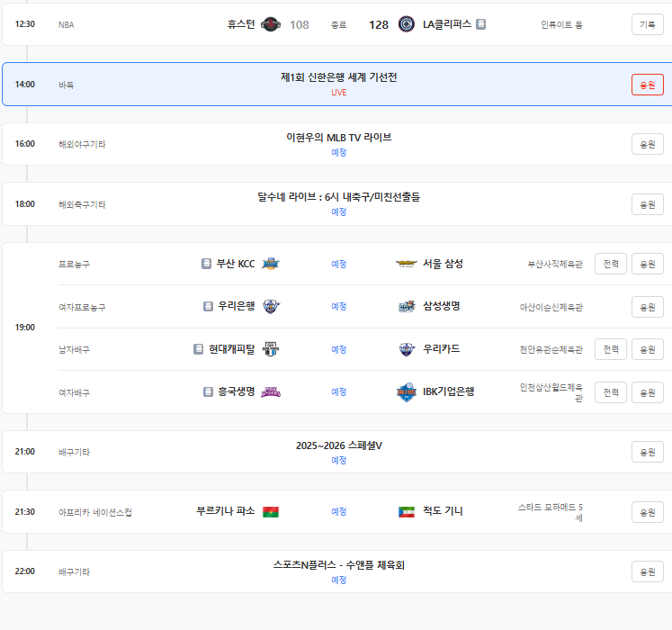
Task: Click the Hyundai Capital (현대캐피탈) team logo
Action: (x=271, y=349)
